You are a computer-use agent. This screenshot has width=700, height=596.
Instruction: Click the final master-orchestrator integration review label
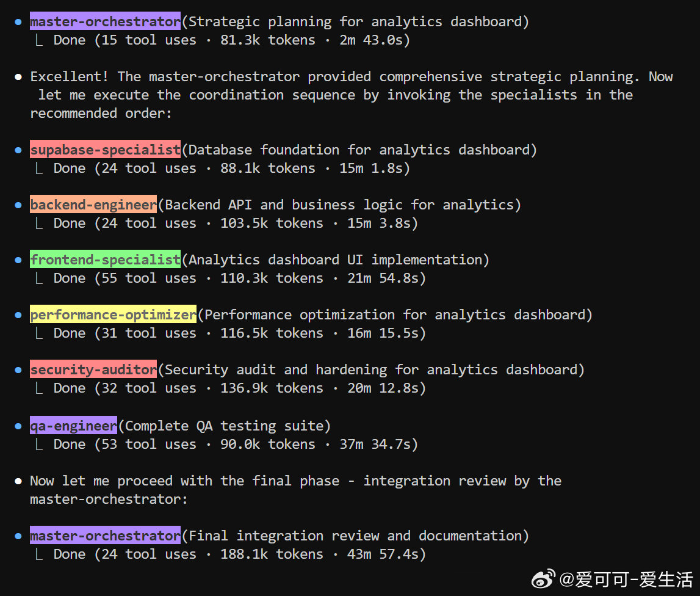point(106,536)
